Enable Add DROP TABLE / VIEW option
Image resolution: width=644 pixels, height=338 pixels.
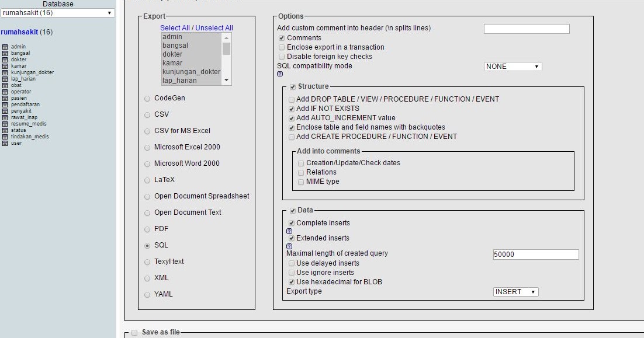tap(292, 100)
